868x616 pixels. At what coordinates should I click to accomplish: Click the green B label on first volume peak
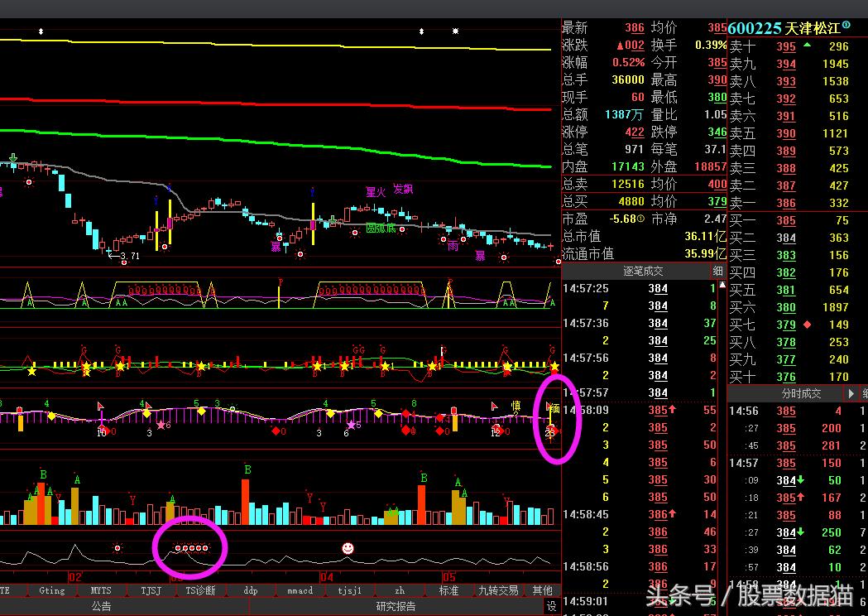[43, 474]
